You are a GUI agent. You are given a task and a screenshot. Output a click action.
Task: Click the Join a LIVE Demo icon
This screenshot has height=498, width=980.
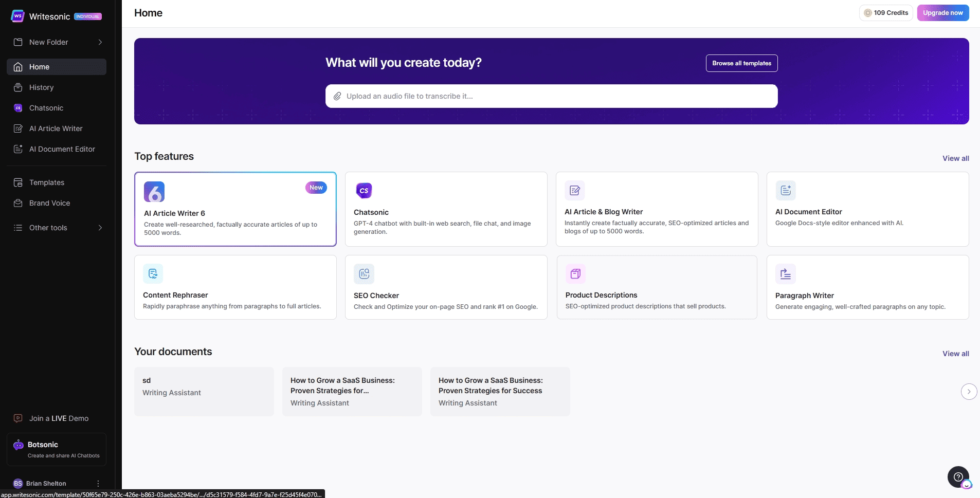click(18, 418)
